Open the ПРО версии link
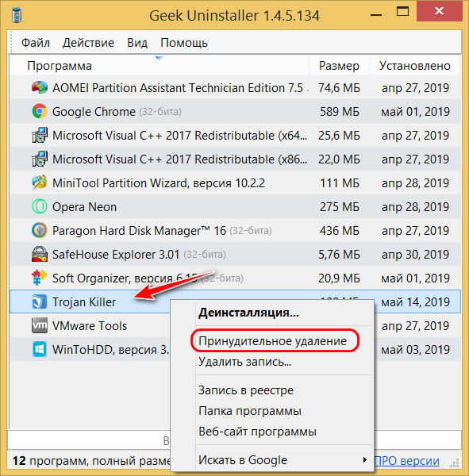 (407, 461)
